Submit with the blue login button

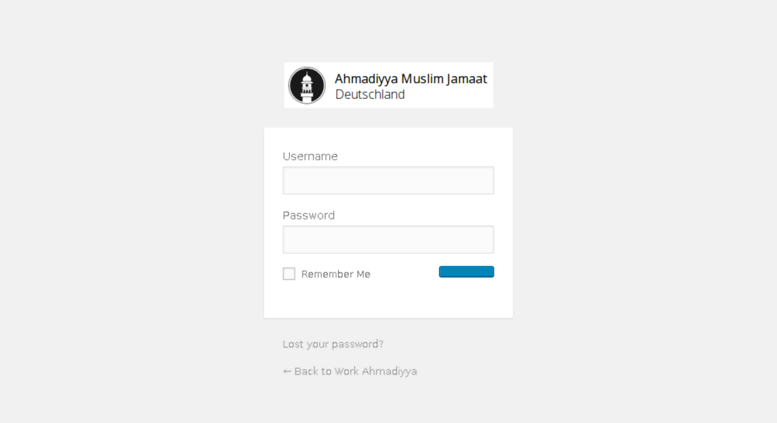tap(466, 272)
